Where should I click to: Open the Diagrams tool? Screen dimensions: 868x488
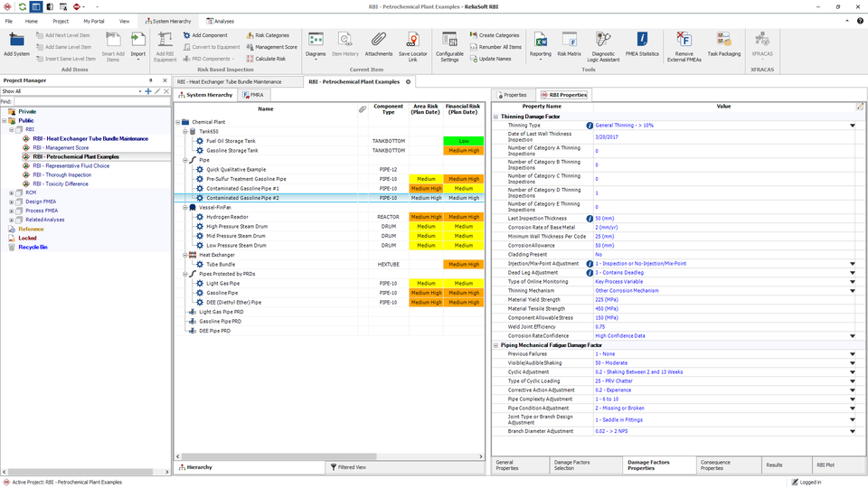316,45
